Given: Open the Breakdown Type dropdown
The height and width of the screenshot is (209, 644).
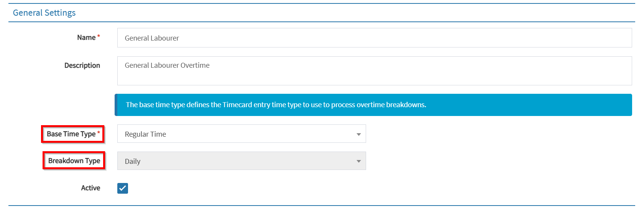Looking at the screenshot, I should 242,161.
